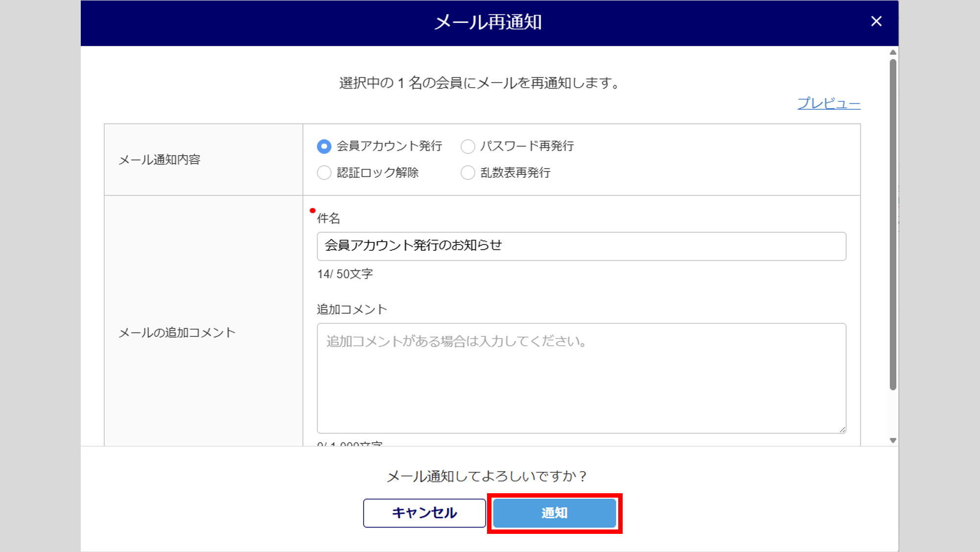The height and width of the screenshot is (552, 980).
Task: Click the 認証ロック解除 label text
Action: 377,173
